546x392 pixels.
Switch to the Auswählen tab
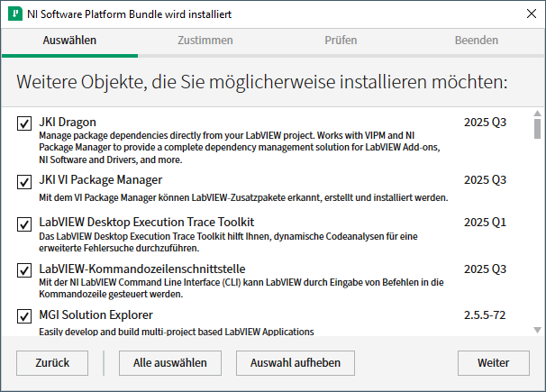click(x=69, y=41)
